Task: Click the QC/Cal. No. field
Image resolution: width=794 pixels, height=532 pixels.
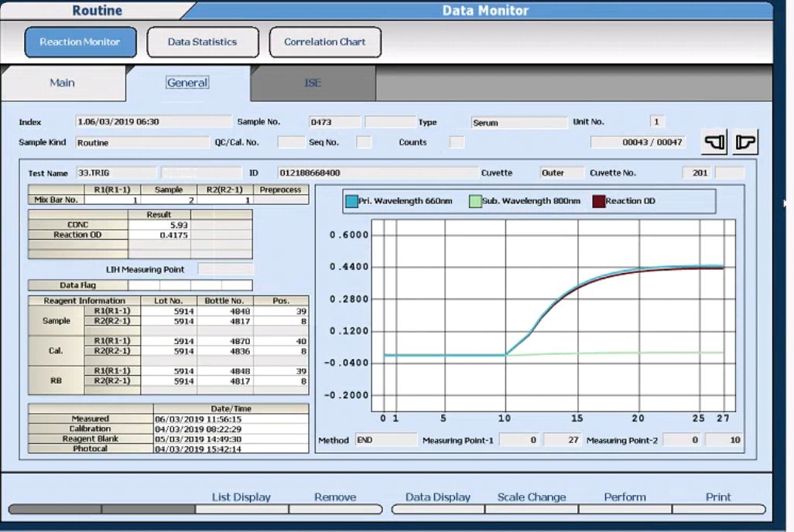Action: (x=292, y=142)
